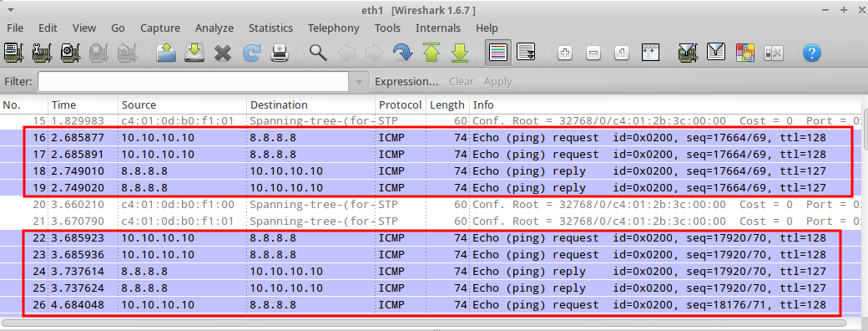
Task: Zoom out packet text icon
Action: [x=593, y=53]
